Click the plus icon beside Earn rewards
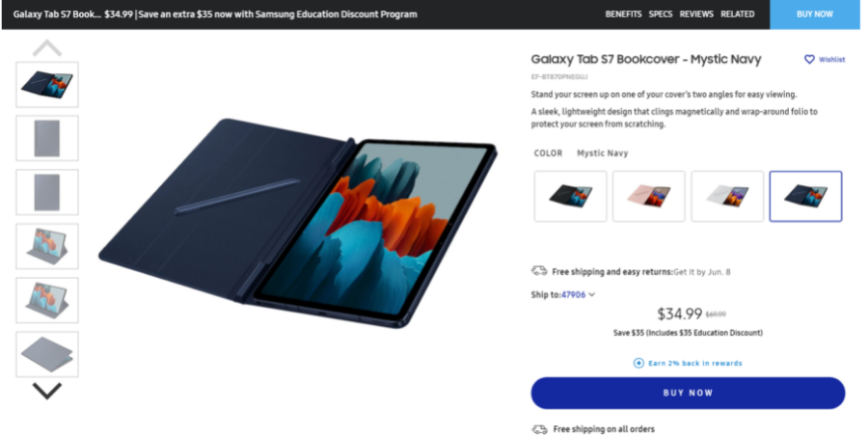868x439 pixels. coord(638,363)
